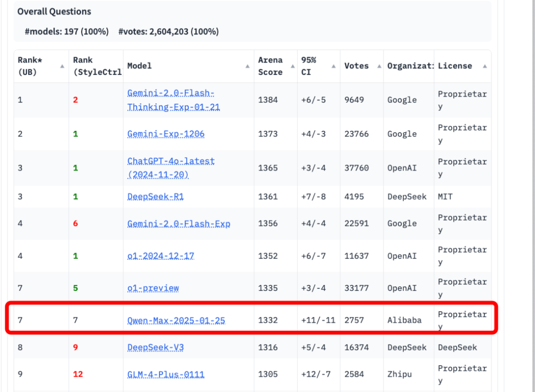Click the green StyleCtrl rank 5
The image size is (535, 392).
[x=75, y=288]
